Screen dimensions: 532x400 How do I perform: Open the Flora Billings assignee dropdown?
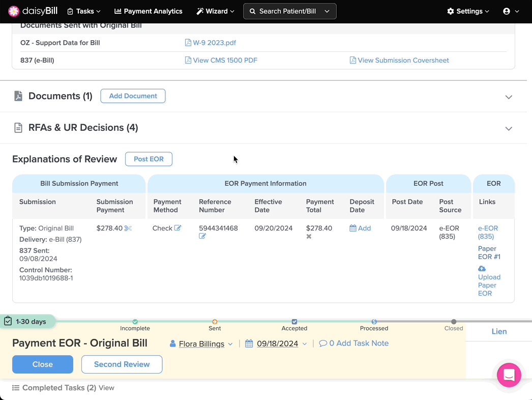point(201,344)
